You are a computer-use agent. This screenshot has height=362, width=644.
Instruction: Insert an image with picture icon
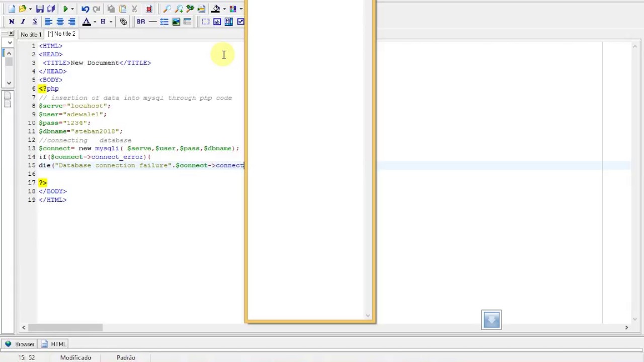[176, 22]
